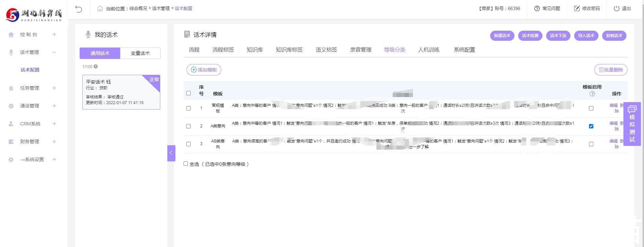Expand 系统设置 menu with plus sign
The width and height of the screenshot is (644, 247).
click(54, 159)
